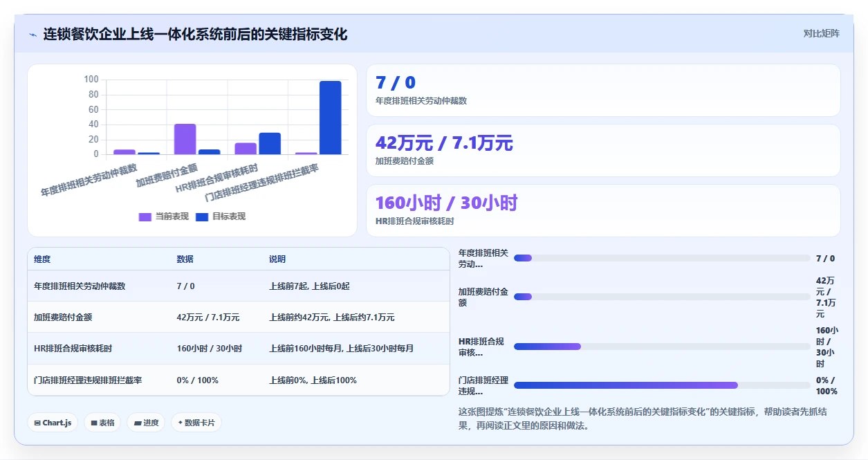
Task: Select the 7 / 0 stat card value
Action: 396,83
